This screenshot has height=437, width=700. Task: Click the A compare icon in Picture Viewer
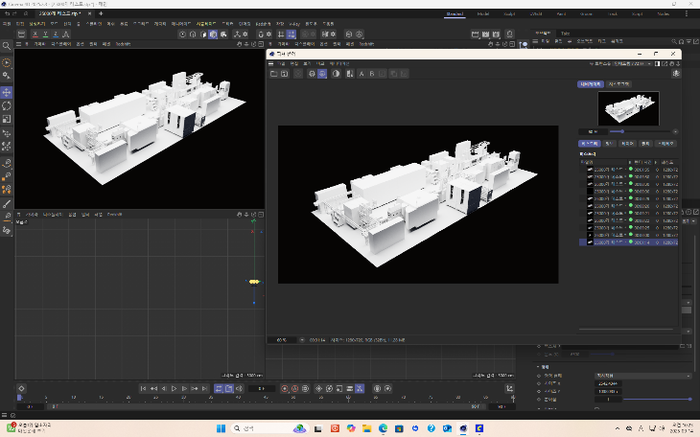360,73
